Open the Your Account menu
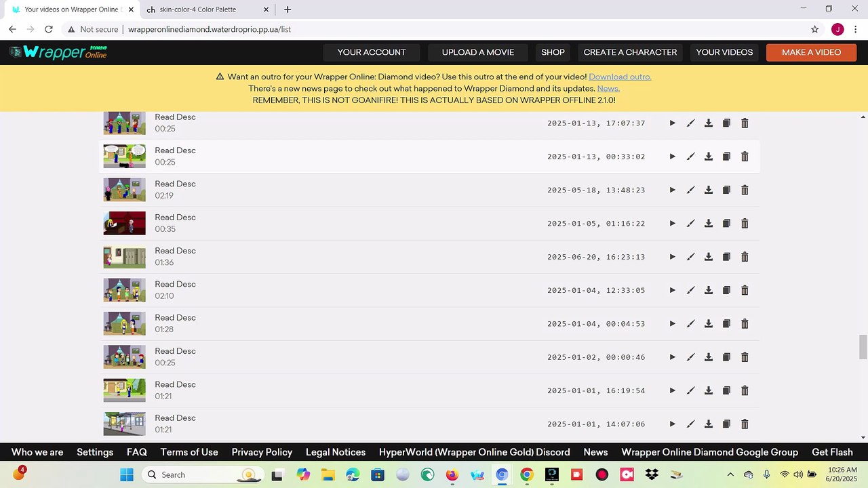This screenshot has height=488, width=868. [372, 52]
